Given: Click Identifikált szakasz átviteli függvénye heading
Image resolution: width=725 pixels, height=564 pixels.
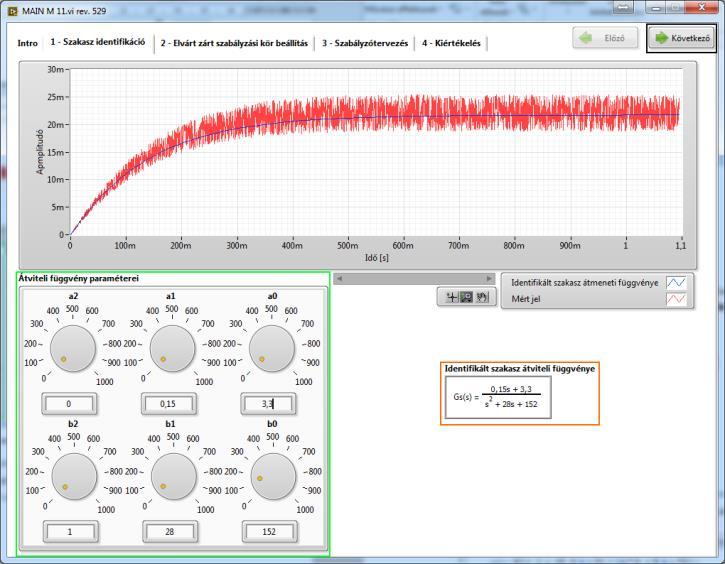Looking at the screenshot, I should pos(520,368).
